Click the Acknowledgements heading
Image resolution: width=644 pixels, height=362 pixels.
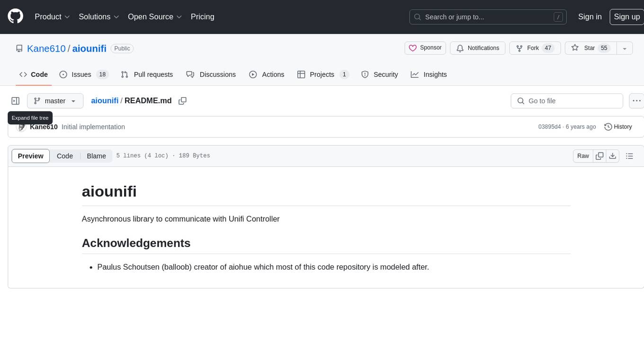(136, 243)
